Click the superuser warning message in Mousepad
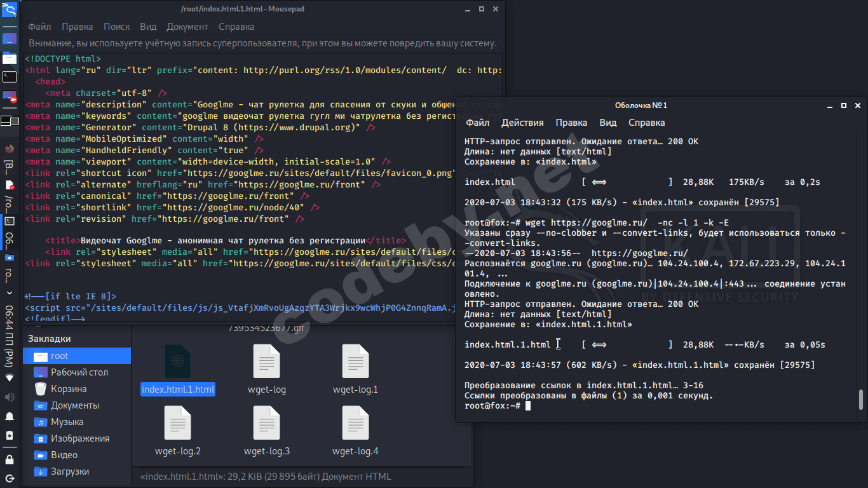 pyautogui.click(x=262, y=43)
